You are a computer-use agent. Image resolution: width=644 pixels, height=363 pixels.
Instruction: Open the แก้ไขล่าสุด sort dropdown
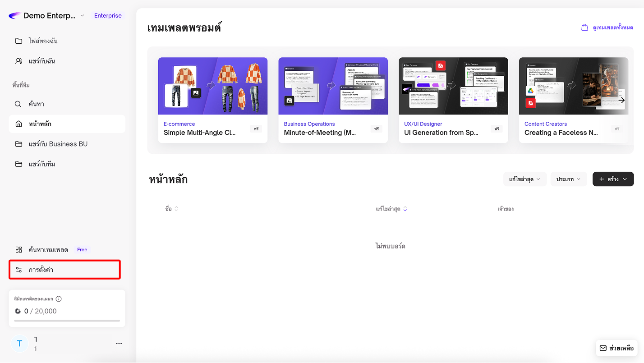[x=524, y=179]
